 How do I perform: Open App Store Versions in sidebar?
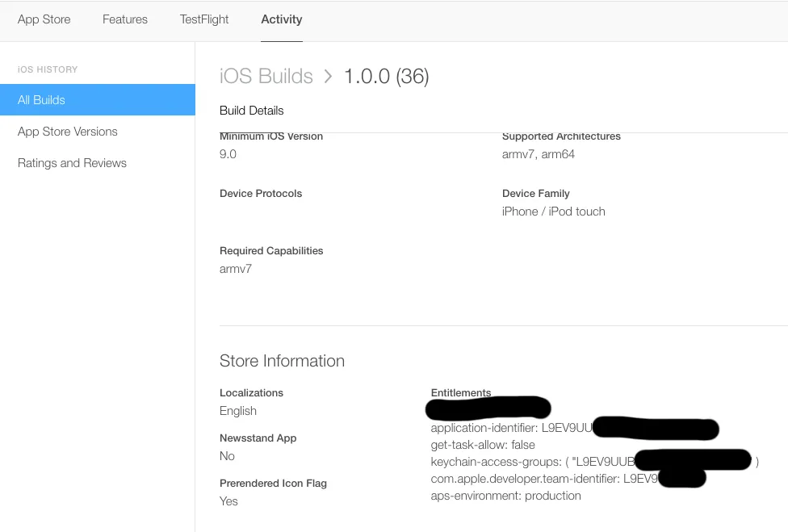click(68, 132)
